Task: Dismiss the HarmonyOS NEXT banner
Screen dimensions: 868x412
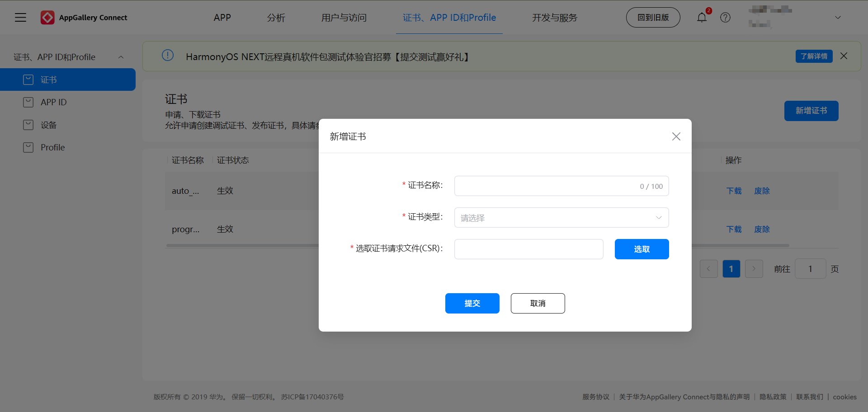Action: pos(844,56)
